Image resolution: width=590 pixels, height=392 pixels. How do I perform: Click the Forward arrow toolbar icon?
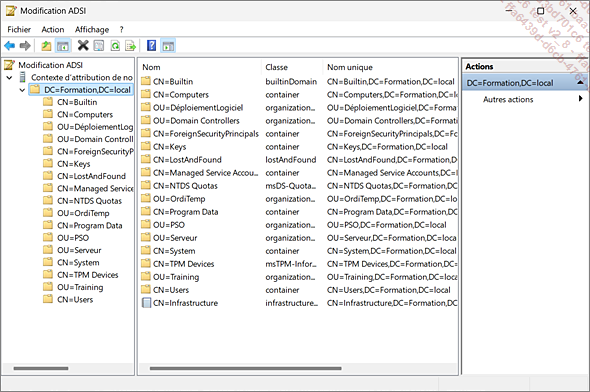[x=25, y=46]
